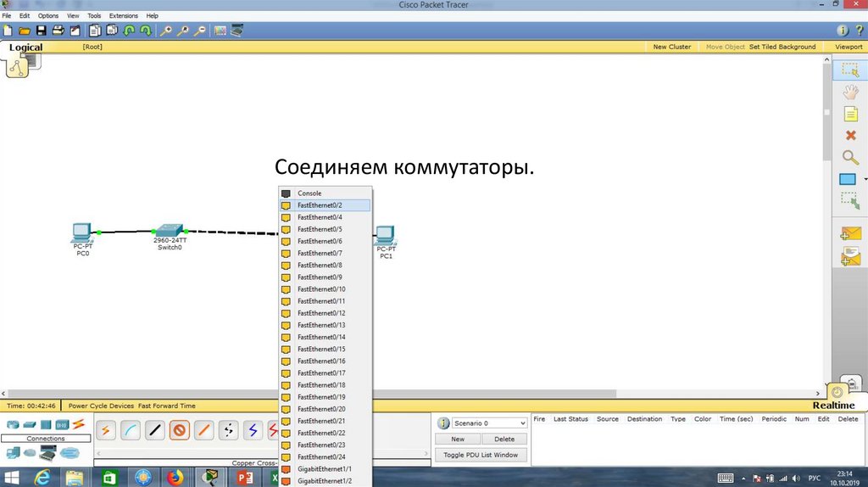The width and height of the screenshot is (868, 487).
Task: Click Fast Forward Time
Action: [x=167, y=406]
